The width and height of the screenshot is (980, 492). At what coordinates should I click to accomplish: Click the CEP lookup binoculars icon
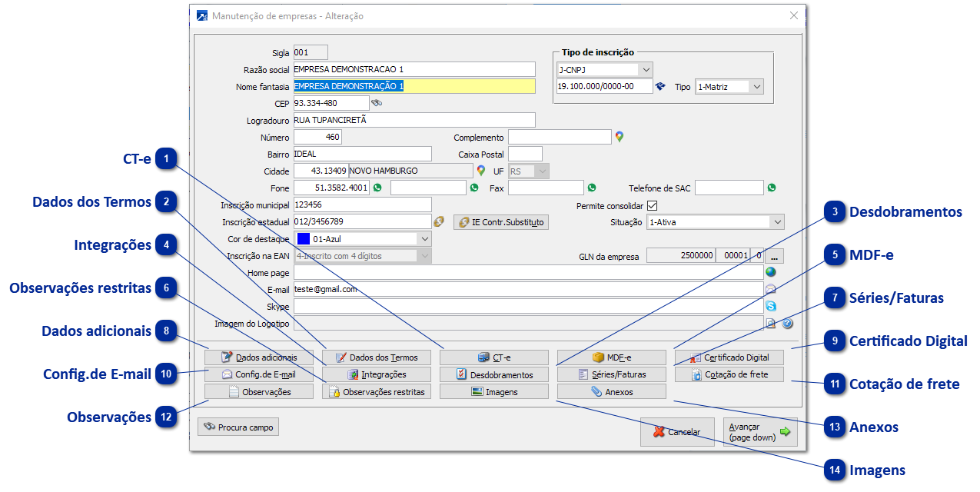coord(377,103)
